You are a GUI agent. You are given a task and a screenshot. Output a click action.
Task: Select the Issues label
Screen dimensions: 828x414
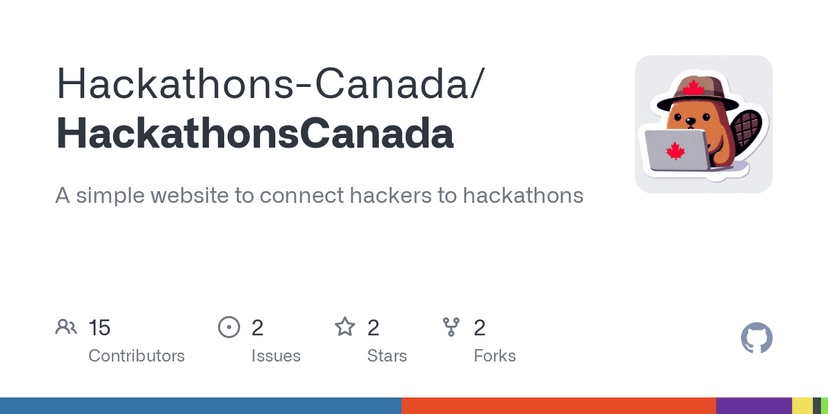pyautogui.click(x=276, y=356)
